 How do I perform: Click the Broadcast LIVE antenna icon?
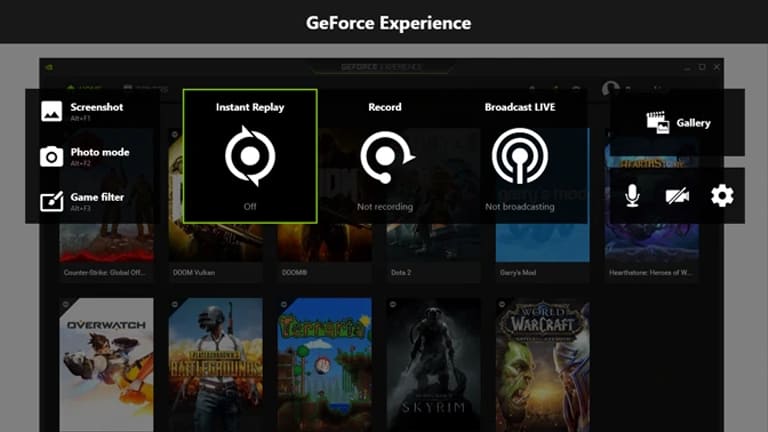pos(520,156)
